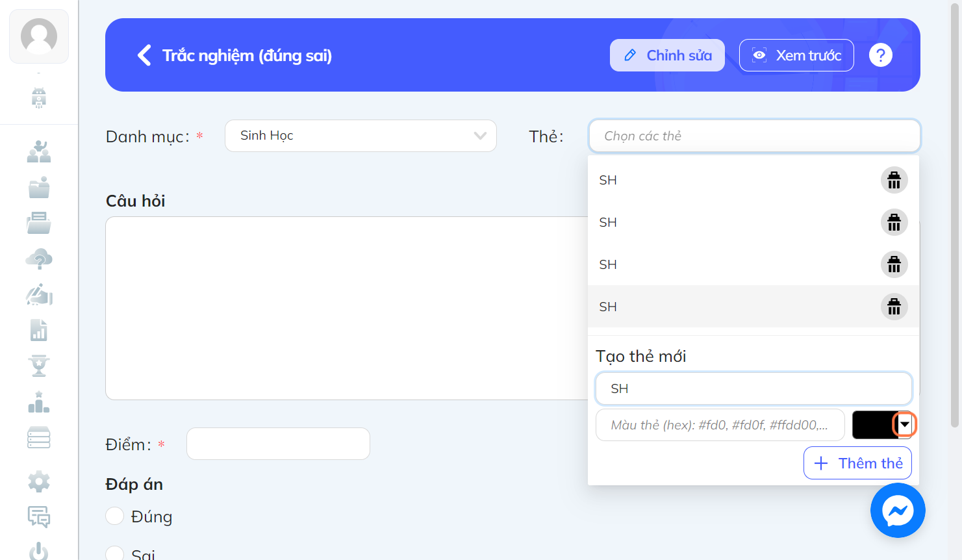962x560 pixels.
Task: Click inside the Câu hỏi question editor
Action: coord(346,308)
